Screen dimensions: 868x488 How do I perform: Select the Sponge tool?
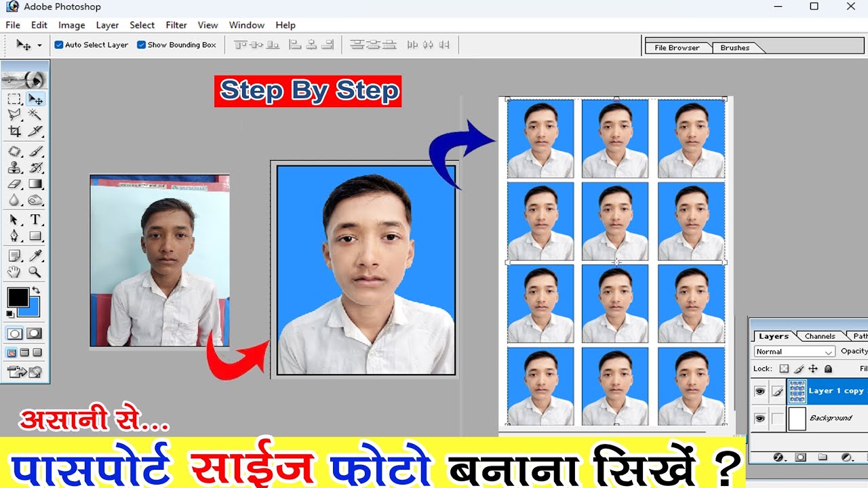click(x=35, y=200)
